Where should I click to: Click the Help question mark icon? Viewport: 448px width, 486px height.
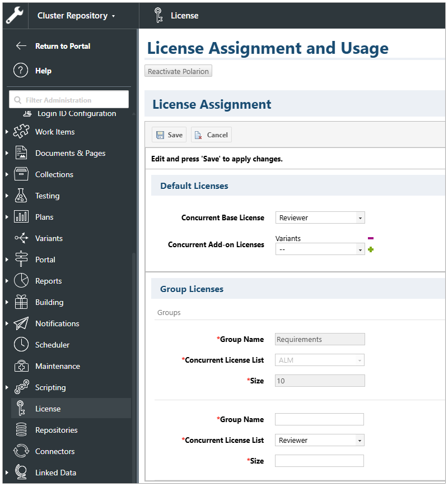pos(21,71)
